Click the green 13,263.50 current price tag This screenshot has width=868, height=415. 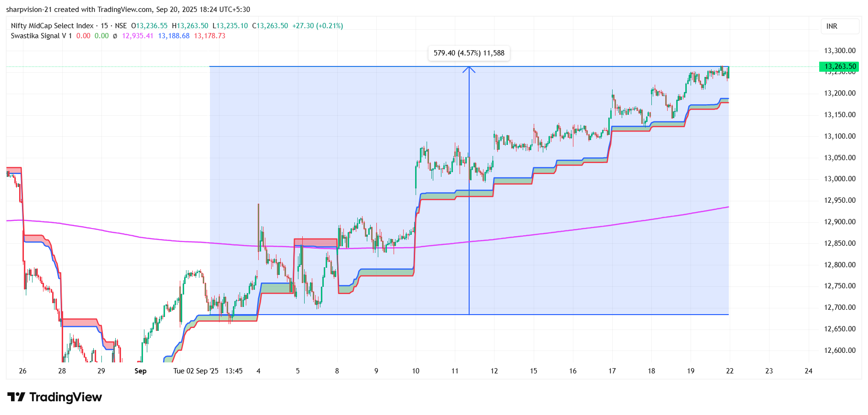point(840,66)
